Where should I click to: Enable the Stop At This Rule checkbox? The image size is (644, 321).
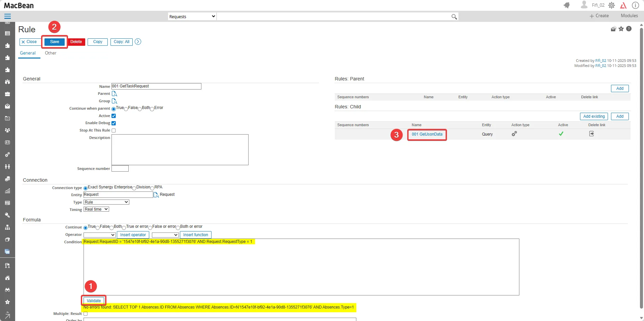coord(114,131)
